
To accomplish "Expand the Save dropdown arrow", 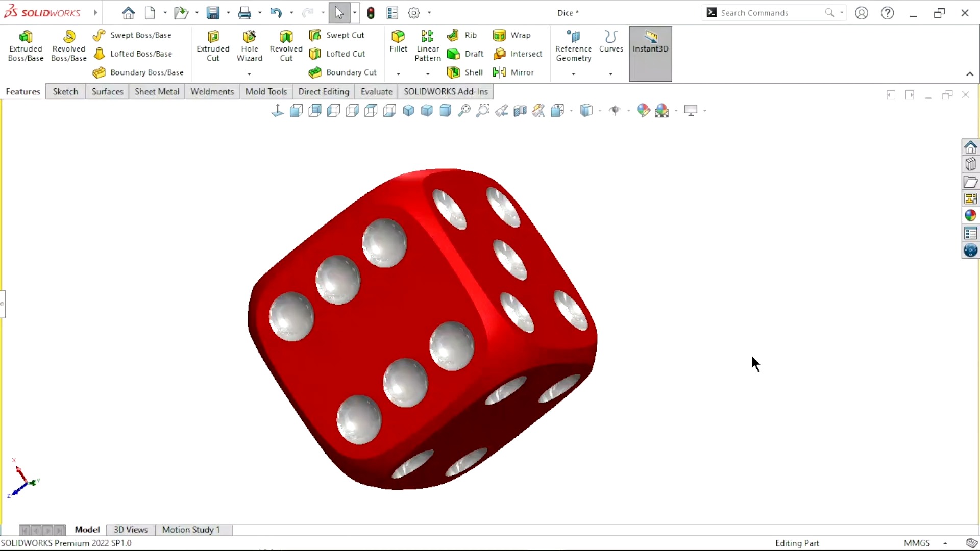I will point(228,13).
